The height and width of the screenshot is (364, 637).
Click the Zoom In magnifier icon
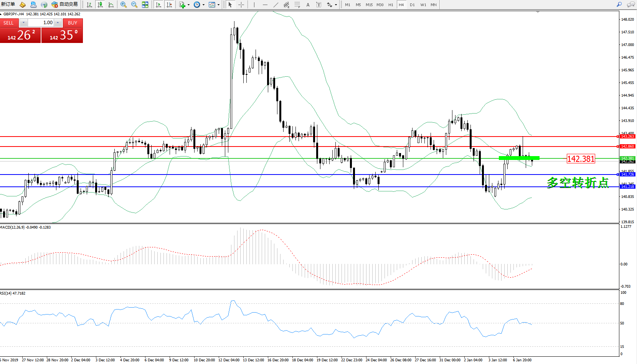(124, 5)
